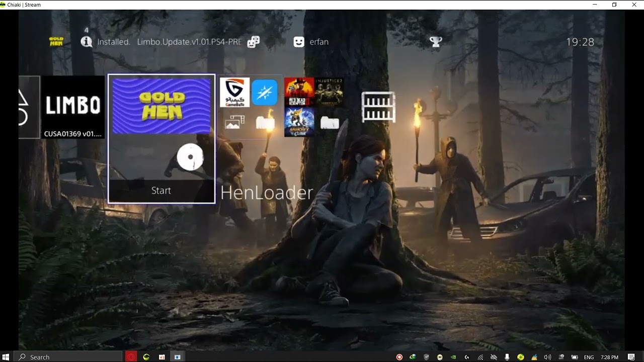Open the green circular arrow taskbar app
Screen dimensions: 644x362
coord(146,357)
